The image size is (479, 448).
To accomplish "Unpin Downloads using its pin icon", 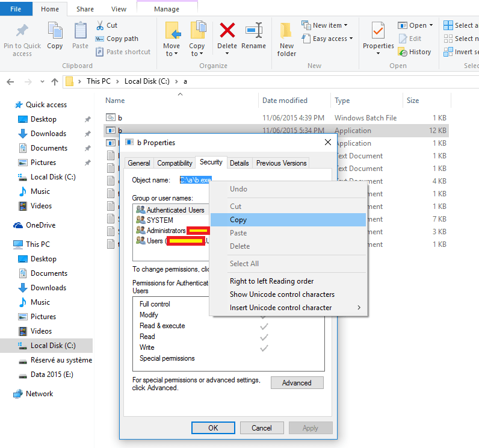I will click(x=88, y=134).
